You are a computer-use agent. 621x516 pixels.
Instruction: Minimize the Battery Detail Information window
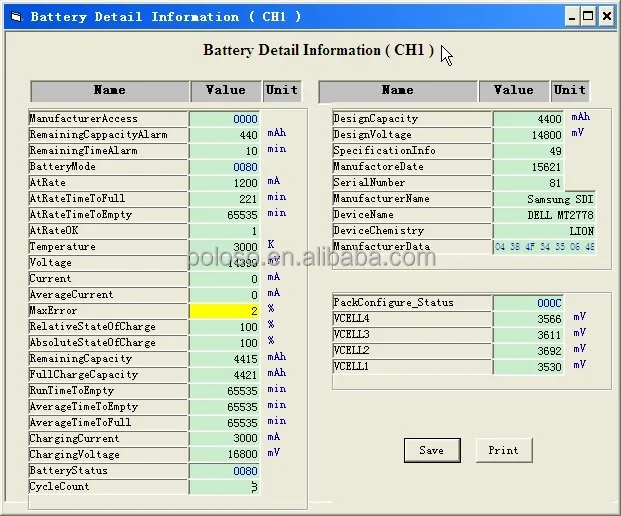(x=571, y=16)
